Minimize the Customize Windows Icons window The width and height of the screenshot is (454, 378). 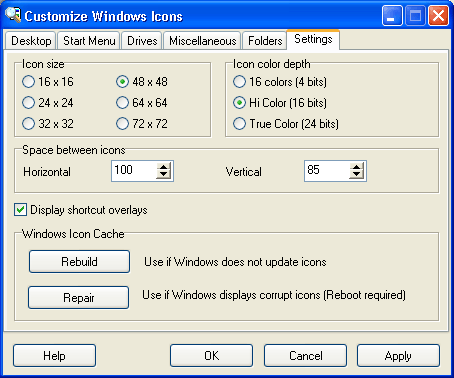(392, 16)
